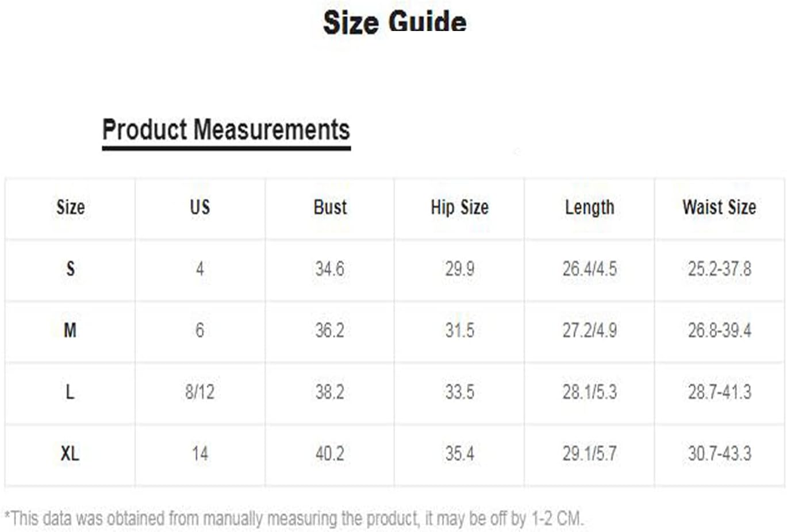The image size is (787, 532).
Task: Select the Size column header
Action: tap(70, 207)
